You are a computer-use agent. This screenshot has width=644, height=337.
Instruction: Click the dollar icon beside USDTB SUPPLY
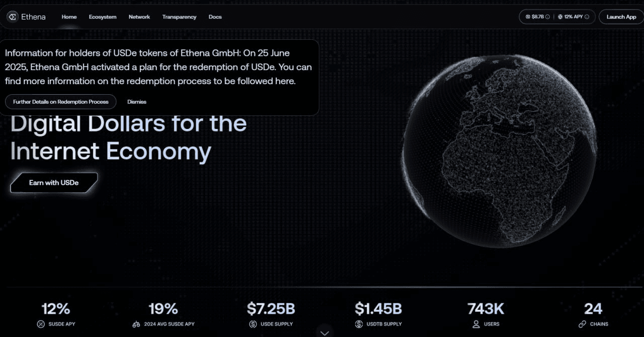(359, 324)
